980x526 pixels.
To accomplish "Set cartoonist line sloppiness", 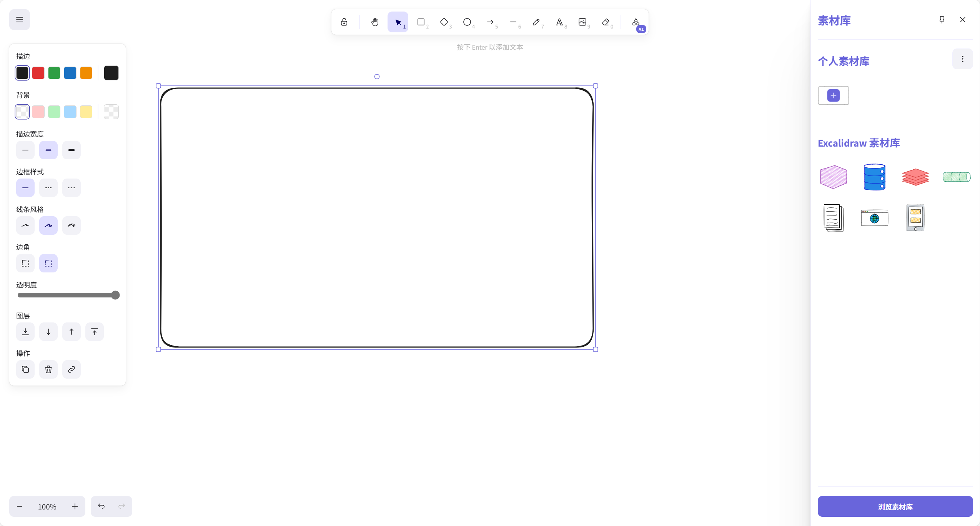I will tap(72, 225).
